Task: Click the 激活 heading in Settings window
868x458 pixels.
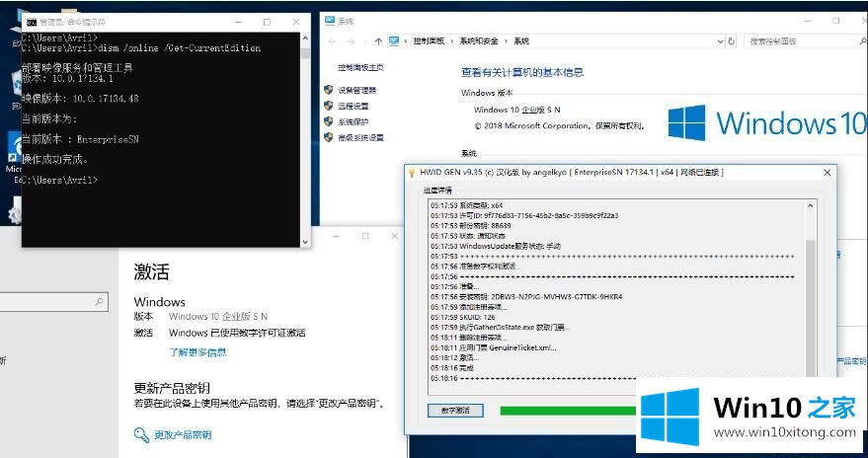Action: pos(152,271)
